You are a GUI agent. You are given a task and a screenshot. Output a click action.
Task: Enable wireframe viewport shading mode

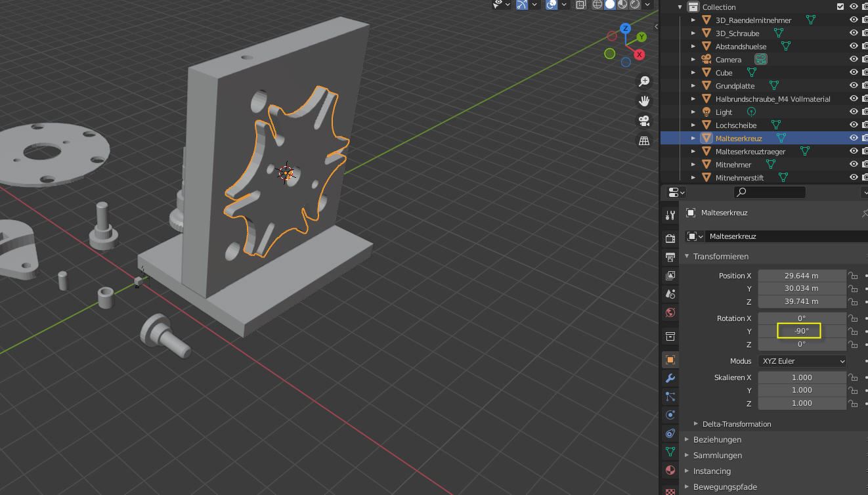point(597,5)
